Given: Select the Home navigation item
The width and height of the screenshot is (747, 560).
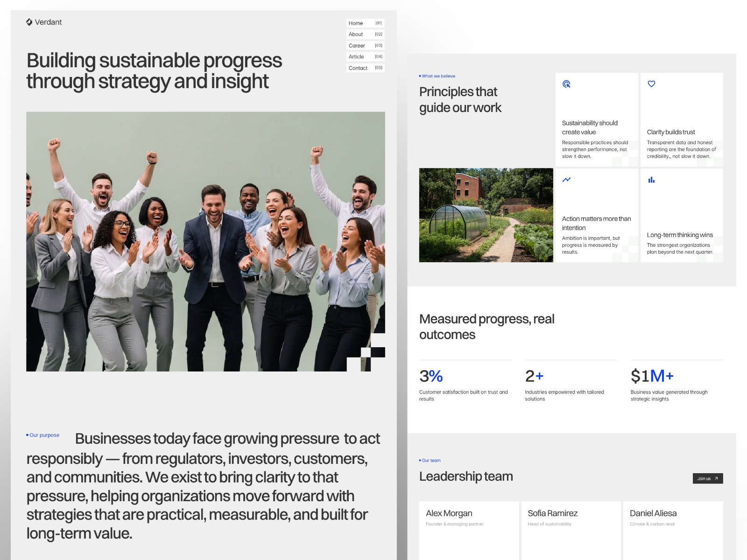Looking at the screenshot, I should pos(356,23).
